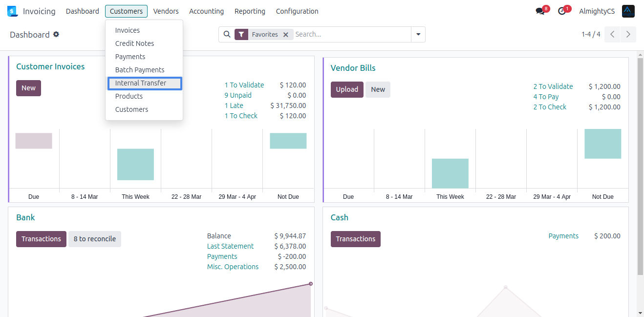Image resolution: width=644 pixels, height=317 pixels.
Task: Open the activities clock icon
Action: coord(562,11)
